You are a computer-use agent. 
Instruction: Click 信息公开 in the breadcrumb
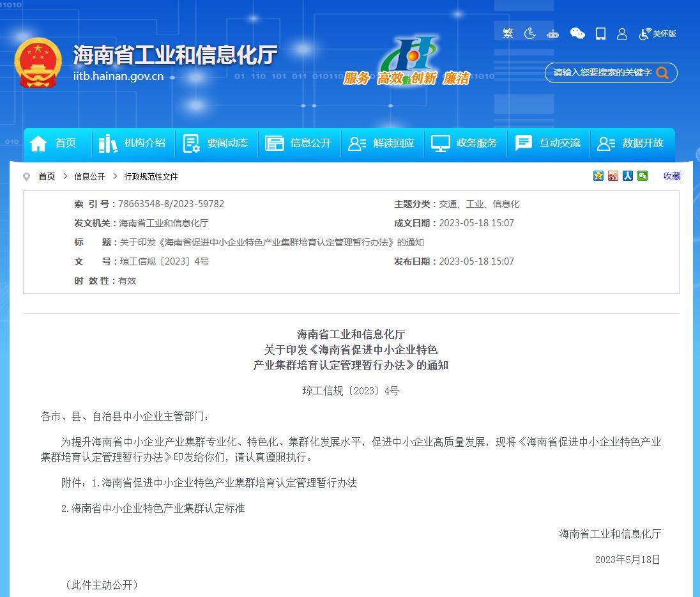89,176
